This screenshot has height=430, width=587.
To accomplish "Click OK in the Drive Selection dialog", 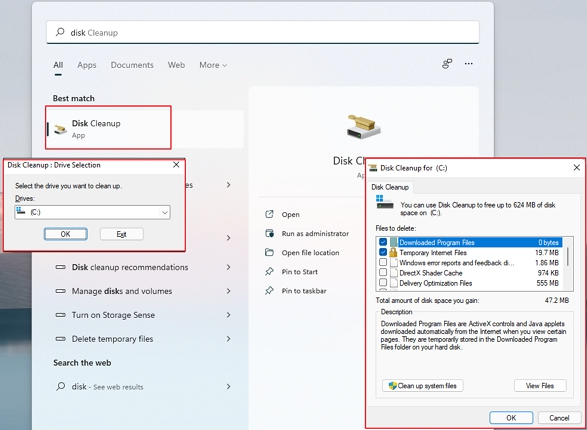I will tap(66, 234).
